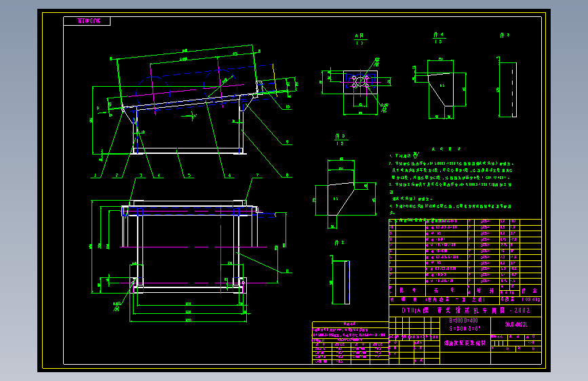This screenshot has width=588, height=381.
Task: Click part balloon number 8 in main view
Action: [x=288, y=175]
